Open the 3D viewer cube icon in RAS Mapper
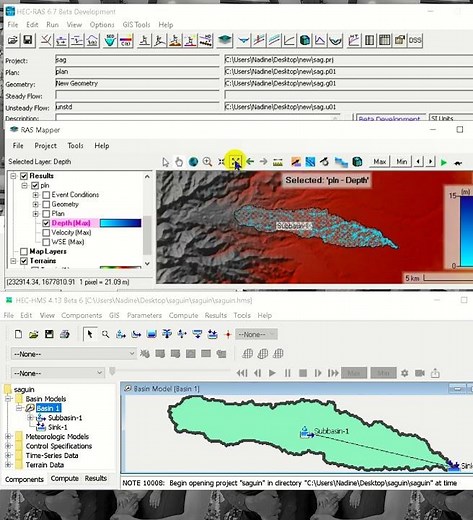This screenshot has height=520, width=473. click(357, 162)
